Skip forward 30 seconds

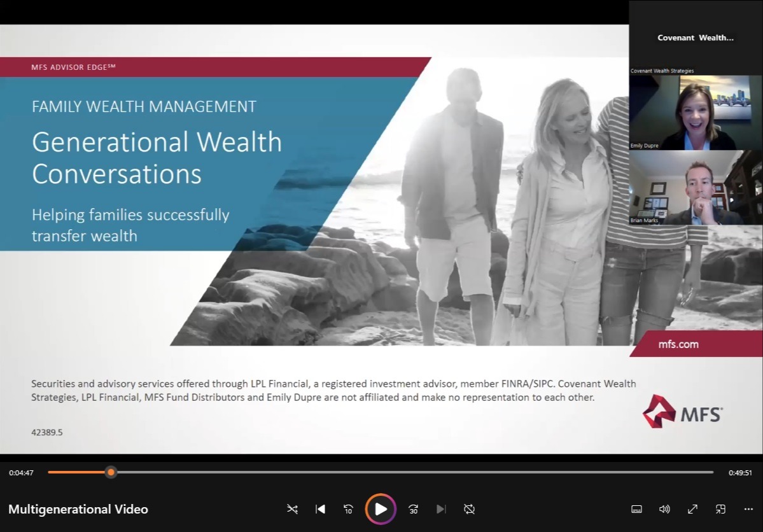(x=413, y=509)
